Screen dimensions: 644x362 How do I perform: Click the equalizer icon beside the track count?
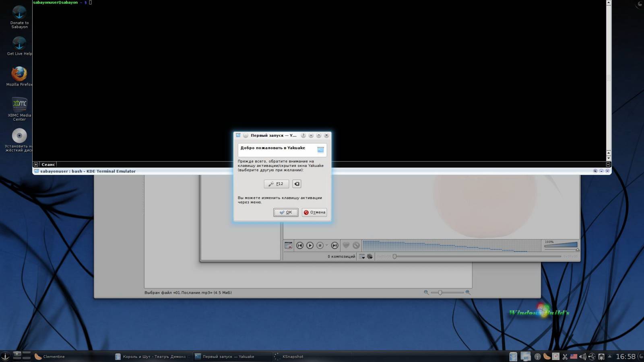[370, 256]
